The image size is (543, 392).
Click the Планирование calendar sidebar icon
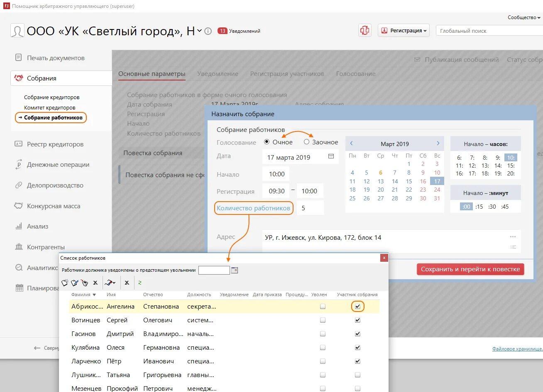[x=19, y=288]
